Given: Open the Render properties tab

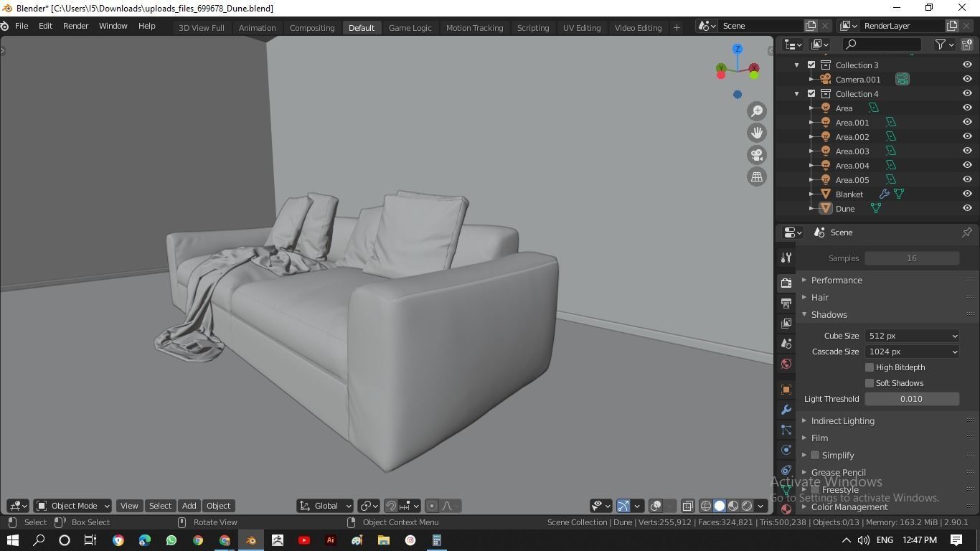Looking at the screenshot, I should click(x=786, y=283).
